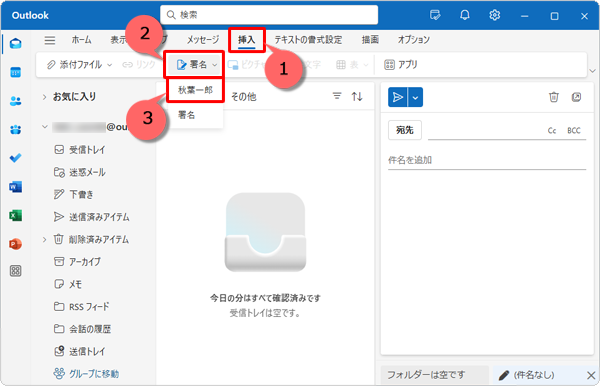Click the 添付ファイル attach button

click(75, 65)
